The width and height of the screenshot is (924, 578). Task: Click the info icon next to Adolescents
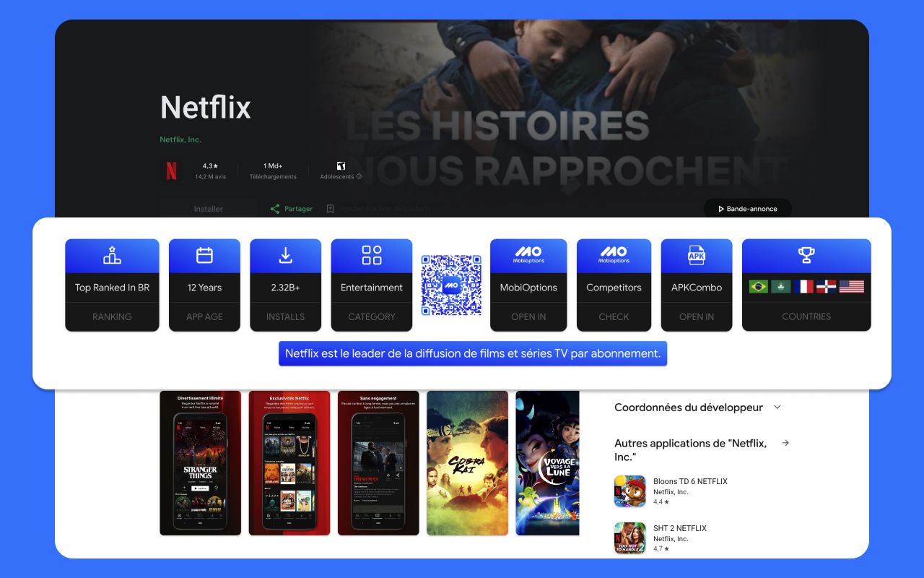[x=359, y=176]
